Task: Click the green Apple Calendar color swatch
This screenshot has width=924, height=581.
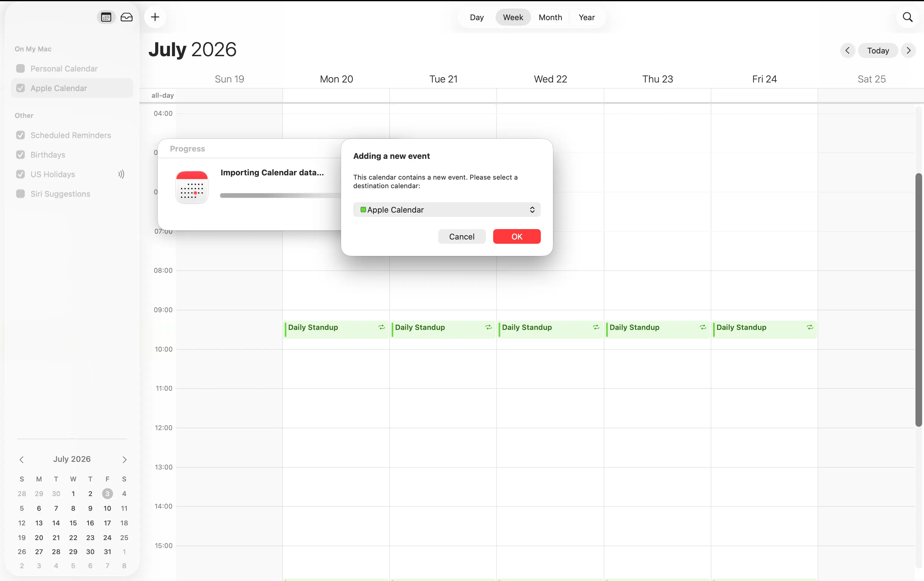Action: 363,209
